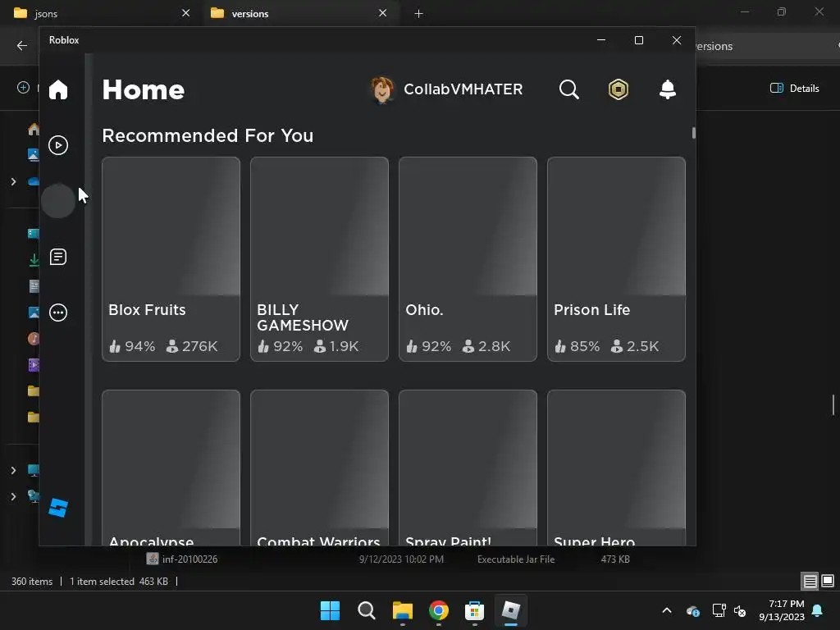Click the New plus icon in File Explorer toolbar
The image size is (840, 630).
23,87
